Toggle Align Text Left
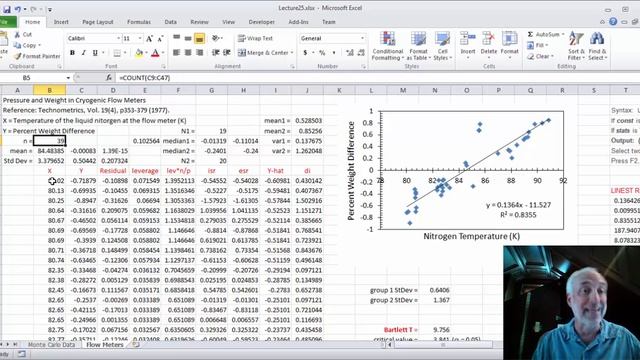Screen dimensions: 640x360 [176, 53]
